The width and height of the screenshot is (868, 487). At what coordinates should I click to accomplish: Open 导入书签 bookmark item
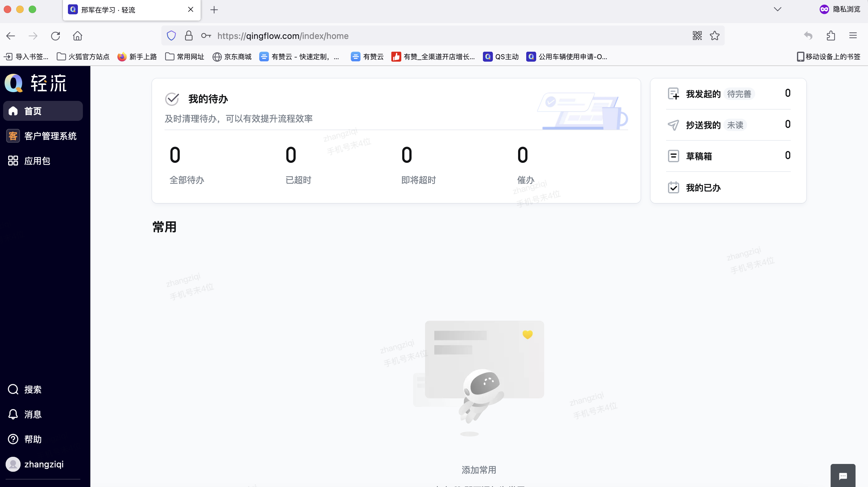pyautogui.click(x=26, y=57)
